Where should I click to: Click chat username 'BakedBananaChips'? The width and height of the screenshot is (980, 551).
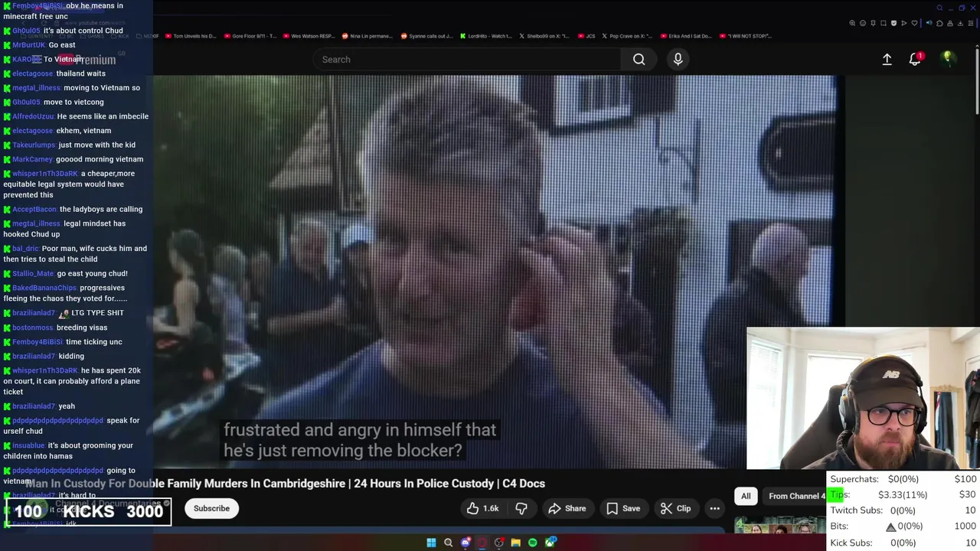(x=44, y=288)
